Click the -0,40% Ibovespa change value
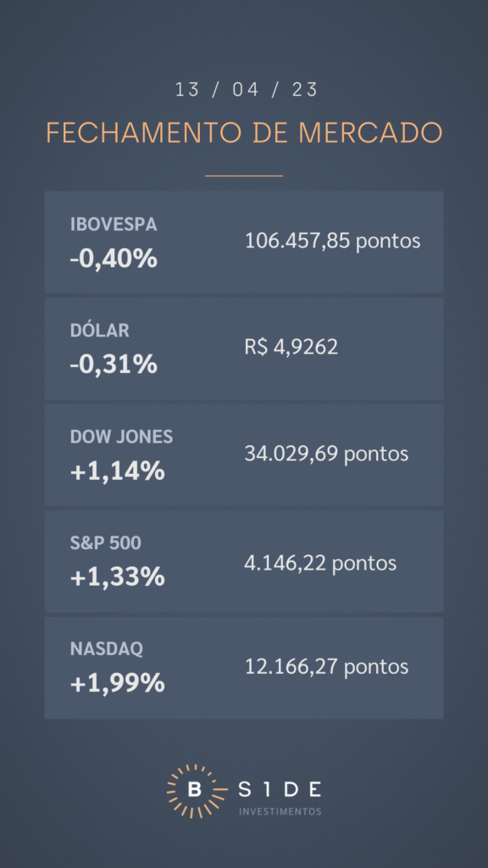The height and width of the screenshot is (868, 488). 114,259
